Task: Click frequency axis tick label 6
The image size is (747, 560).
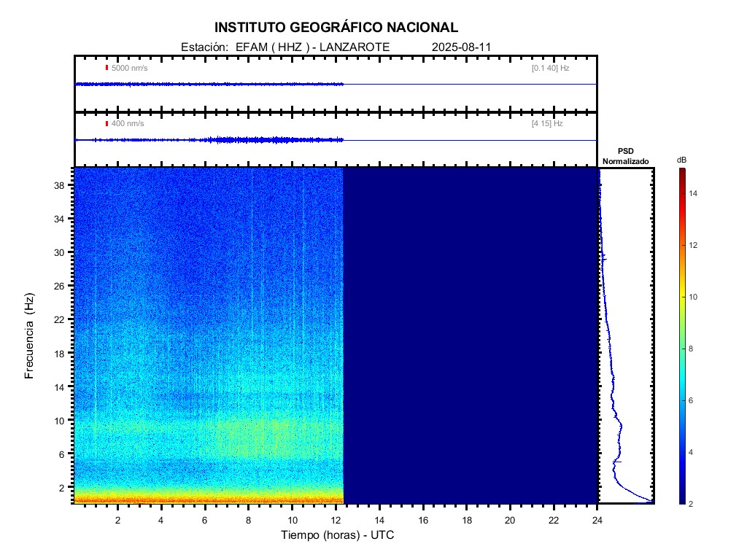Action: click(x=61, y=454)
